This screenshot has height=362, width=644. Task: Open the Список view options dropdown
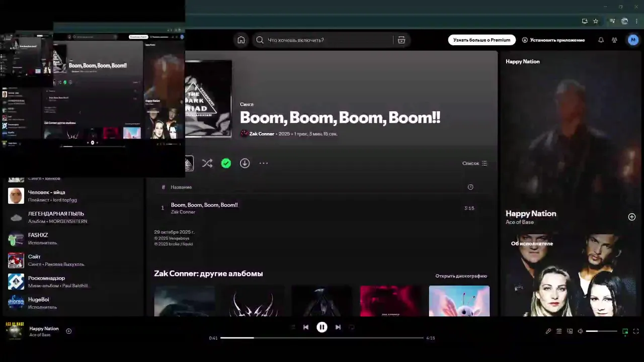[x=474, y=163]
